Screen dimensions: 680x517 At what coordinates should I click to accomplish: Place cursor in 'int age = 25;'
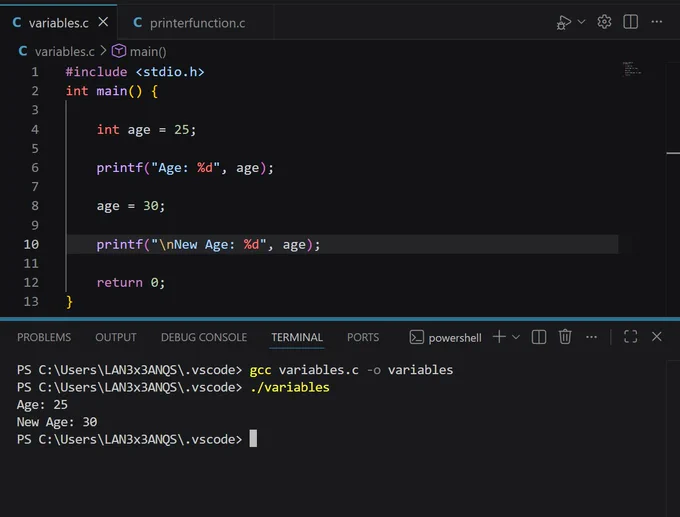pos(146,129)
